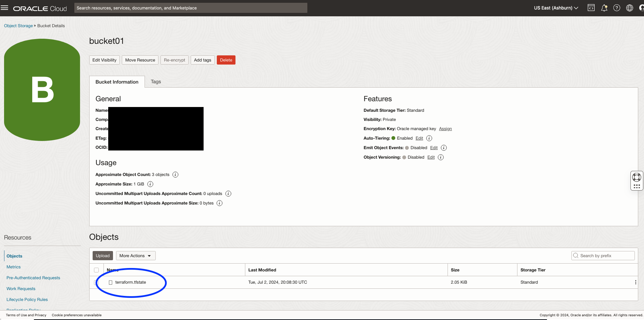Open the Cloud Shell code editor icon

pos(591,7)
